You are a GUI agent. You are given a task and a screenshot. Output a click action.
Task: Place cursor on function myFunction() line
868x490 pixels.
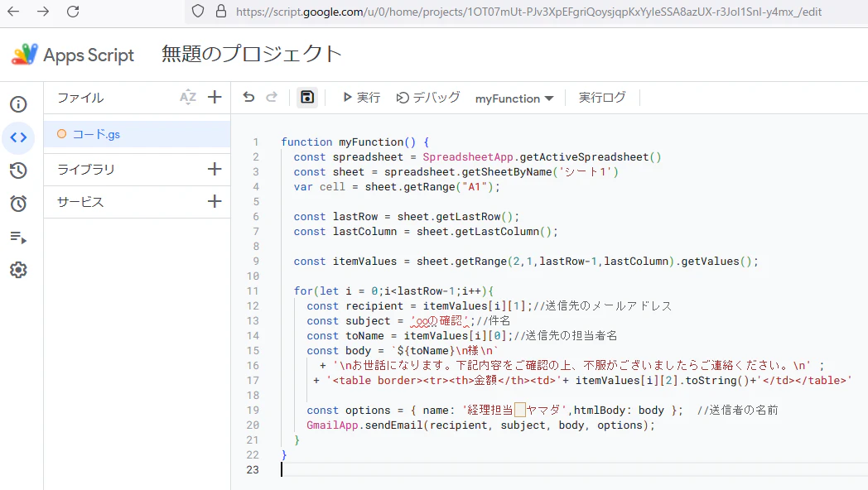point(354,142)
